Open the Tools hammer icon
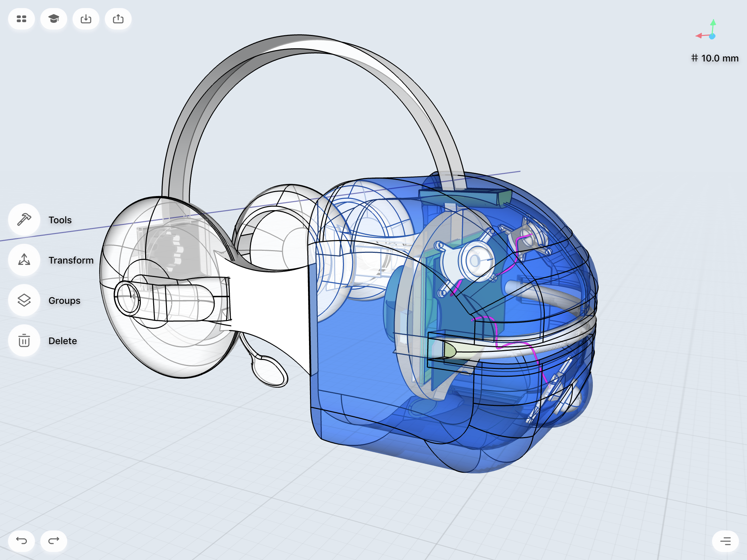Screen dimensions: 747x560 pyautogui.click(x=24, y=220)
